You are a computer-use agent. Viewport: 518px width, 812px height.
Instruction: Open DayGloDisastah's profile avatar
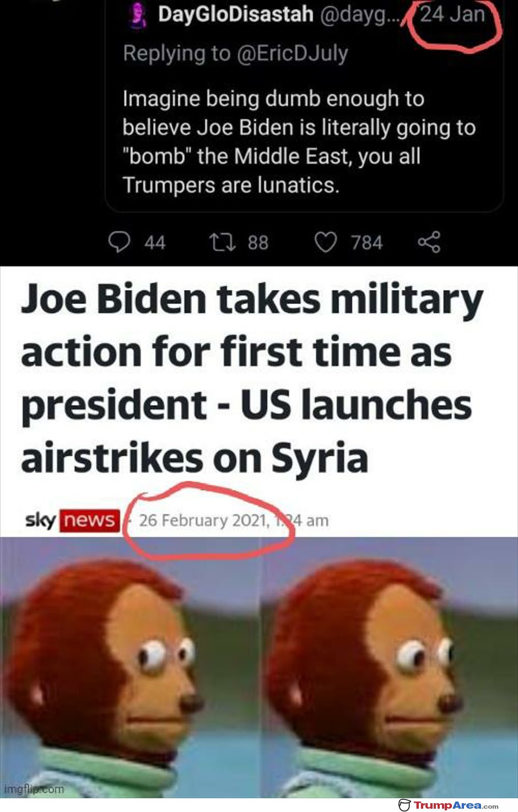pos(138,15)
